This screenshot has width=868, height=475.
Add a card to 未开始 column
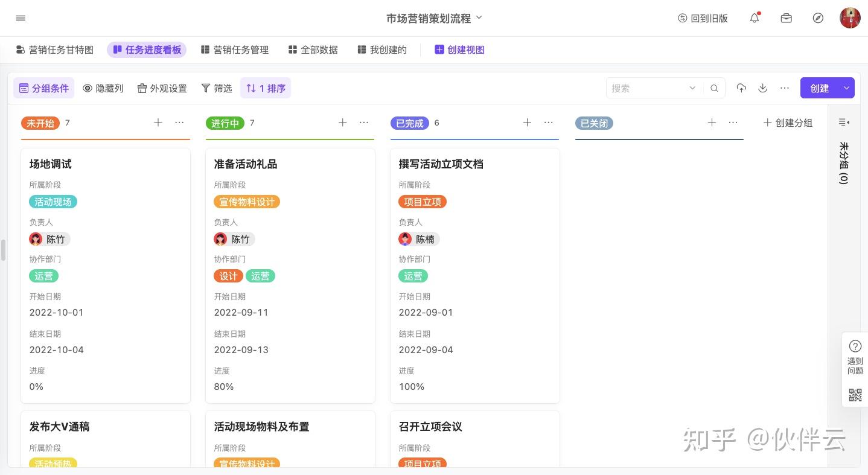click(158, 123)
